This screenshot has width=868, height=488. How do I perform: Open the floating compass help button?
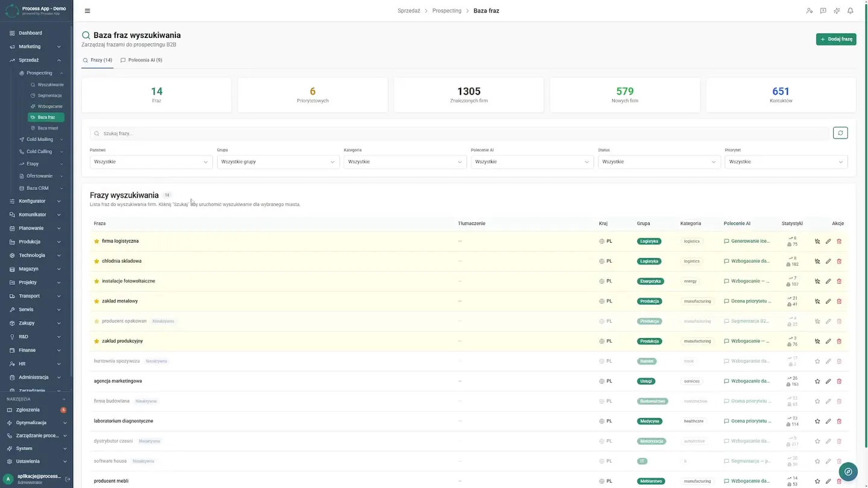(x=848, y=472)
